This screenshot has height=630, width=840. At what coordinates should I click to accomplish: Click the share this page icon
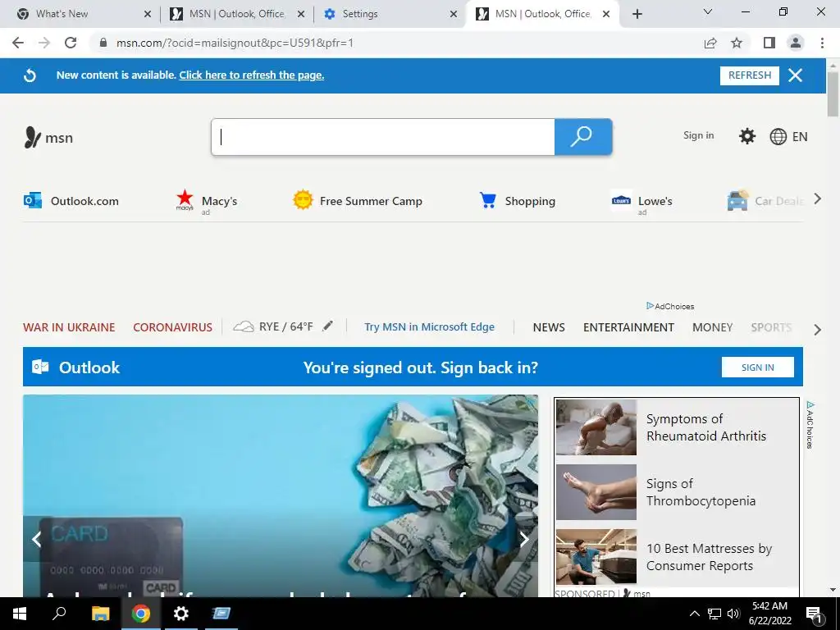(710, 43)
